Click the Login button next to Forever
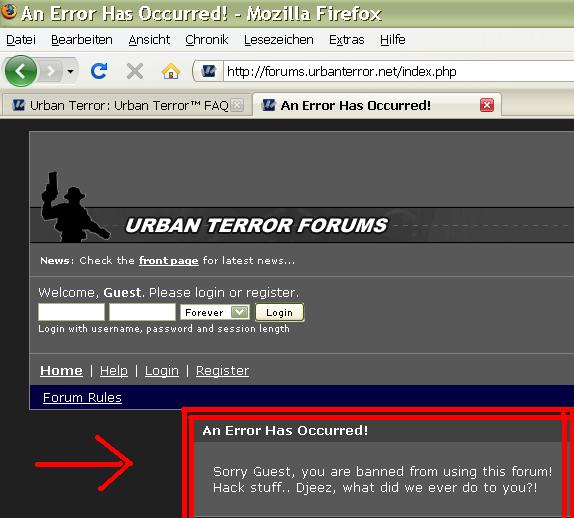This screenshot has height=518, width=574. point(279,312)
